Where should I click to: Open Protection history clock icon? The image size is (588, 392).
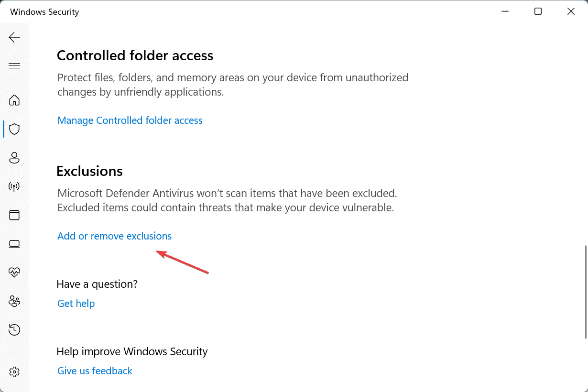[14, 330]
